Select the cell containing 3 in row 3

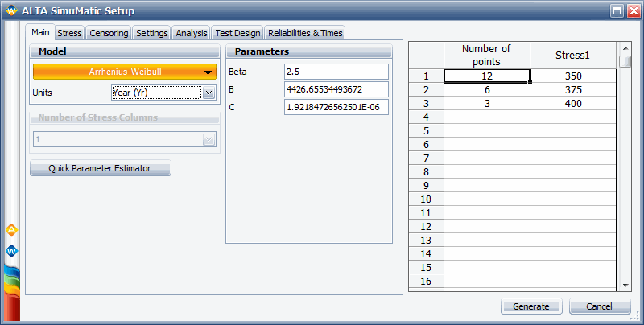pos(487,104)
